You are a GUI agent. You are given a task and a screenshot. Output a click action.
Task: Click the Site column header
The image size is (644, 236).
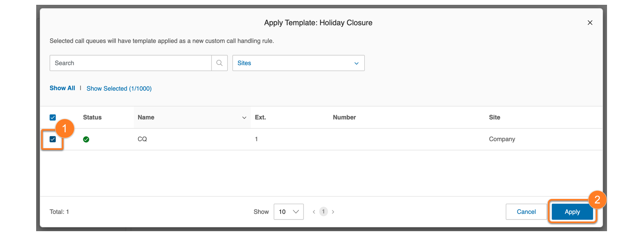tap(494, 118)
